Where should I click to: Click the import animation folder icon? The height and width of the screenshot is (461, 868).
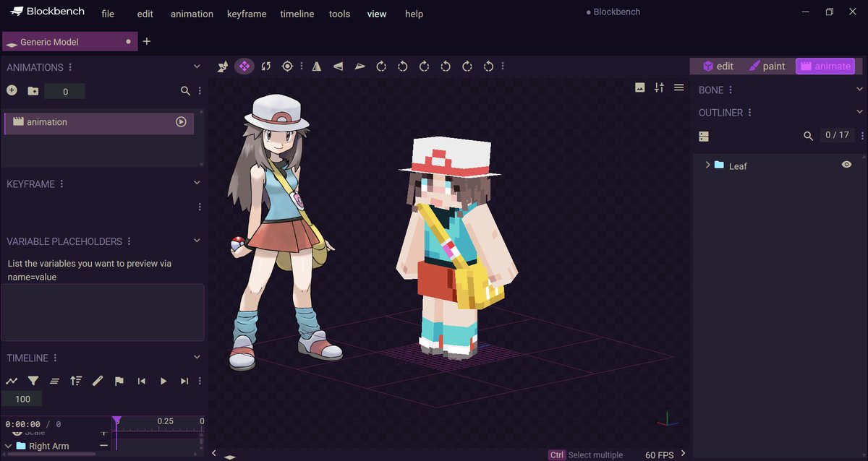(33, 91)
